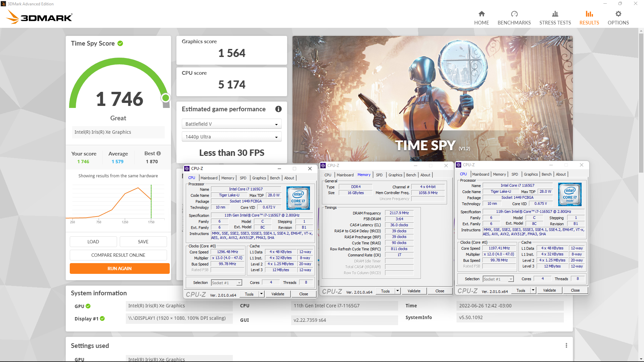Restore down the 3DMark window
This screenshot has height=362, width=644.
click(620, 4)
